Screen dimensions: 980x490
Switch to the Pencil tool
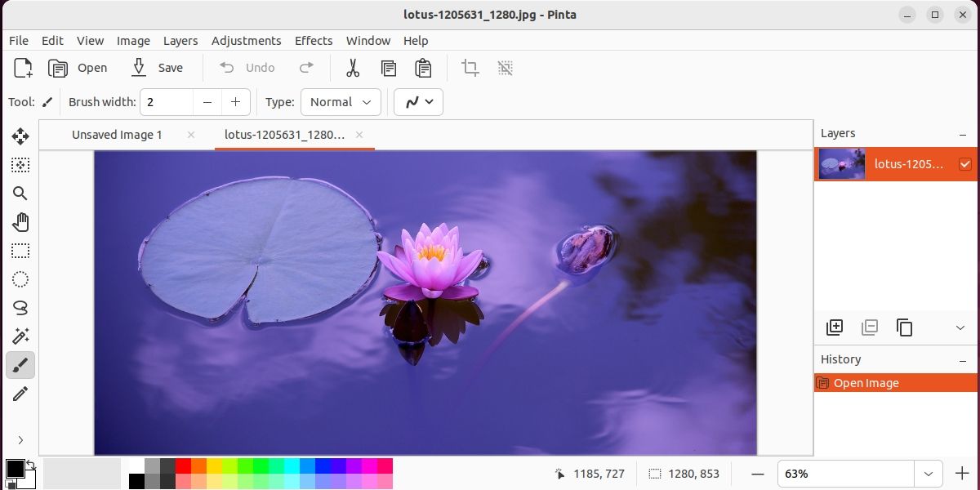20,394
